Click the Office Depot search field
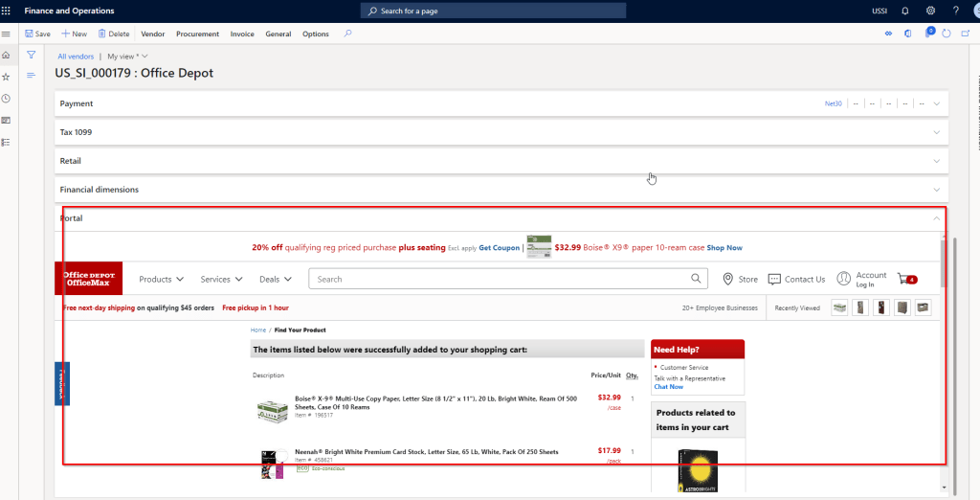 click(502, 280)
